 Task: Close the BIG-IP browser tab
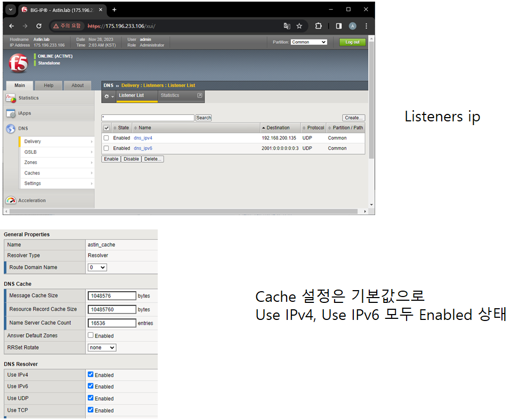[x=101, y=10]
